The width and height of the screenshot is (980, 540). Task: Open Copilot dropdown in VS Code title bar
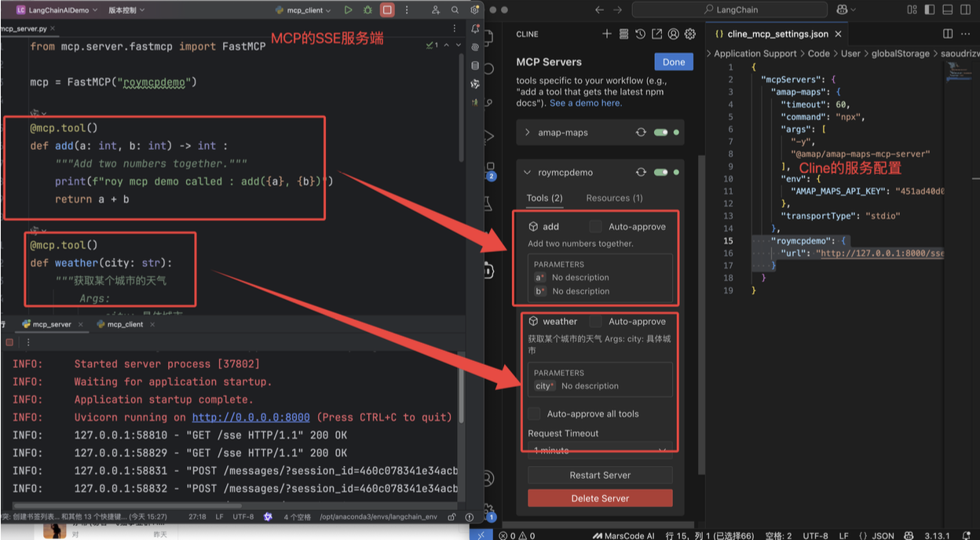(847, 10)
